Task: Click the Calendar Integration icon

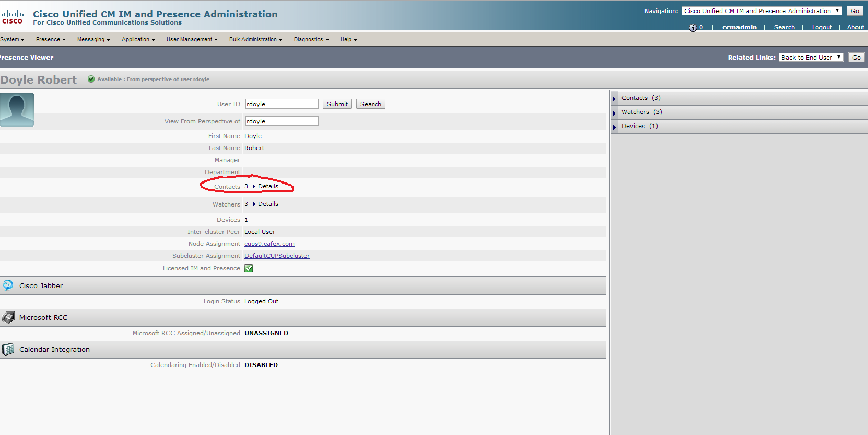Action: pyautogui.click(x=8, y=349)
